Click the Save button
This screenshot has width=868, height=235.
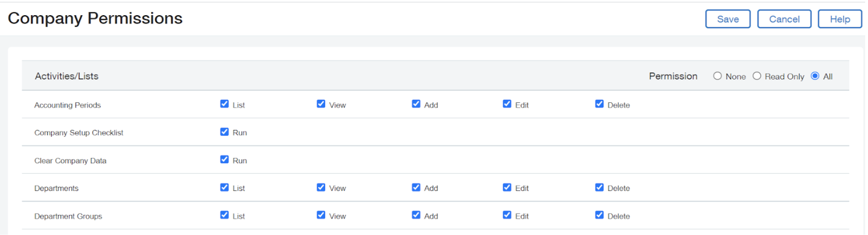coord(727,19)
